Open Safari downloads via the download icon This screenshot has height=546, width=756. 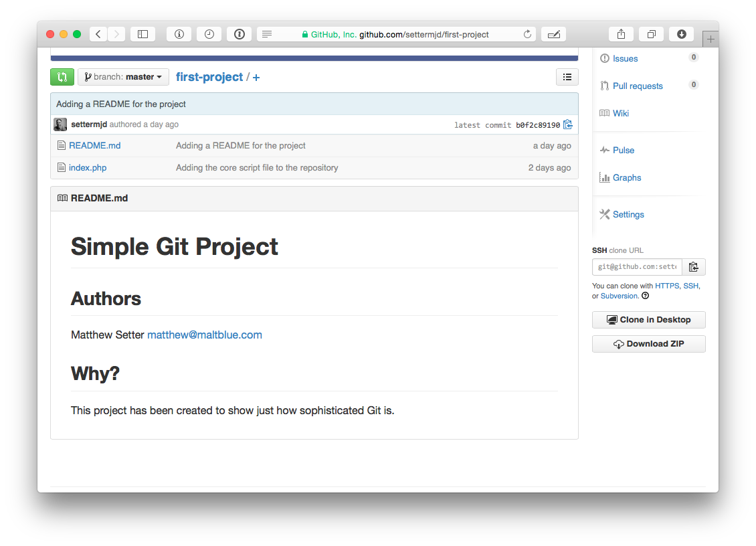click(x=681, y=33)
